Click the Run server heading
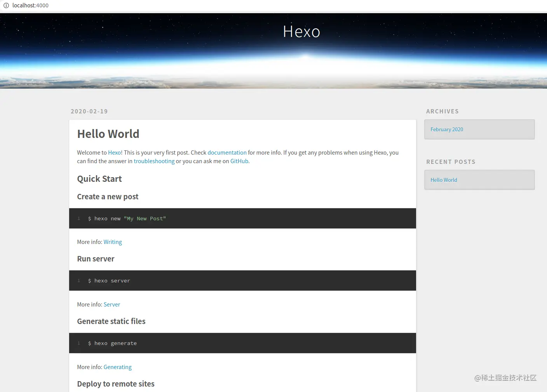 coord(96,259)
